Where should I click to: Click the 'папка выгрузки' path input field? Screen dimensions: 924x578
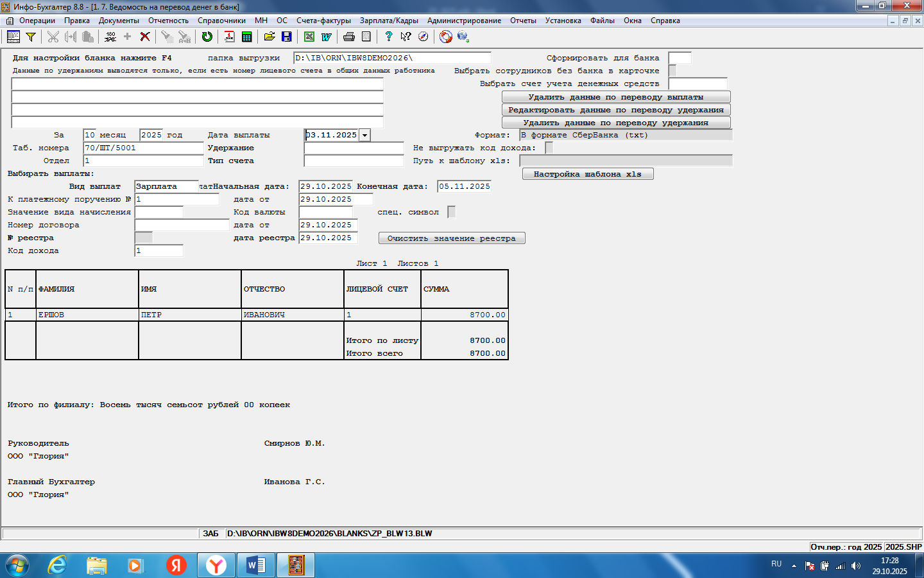pyautogui.click(x=391, y=58)
